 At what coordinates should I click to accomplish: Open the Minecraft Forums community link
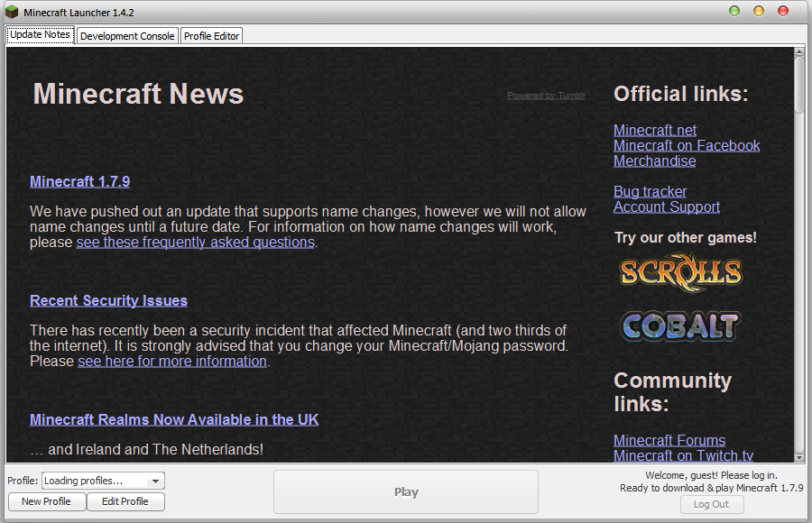point(669,440)
